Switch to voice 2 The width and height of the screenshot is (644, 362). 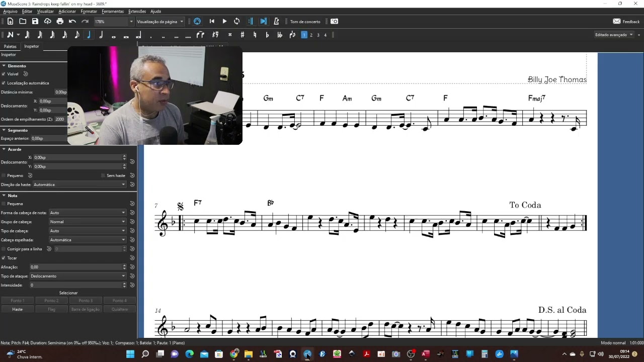[x=311, y=35]
